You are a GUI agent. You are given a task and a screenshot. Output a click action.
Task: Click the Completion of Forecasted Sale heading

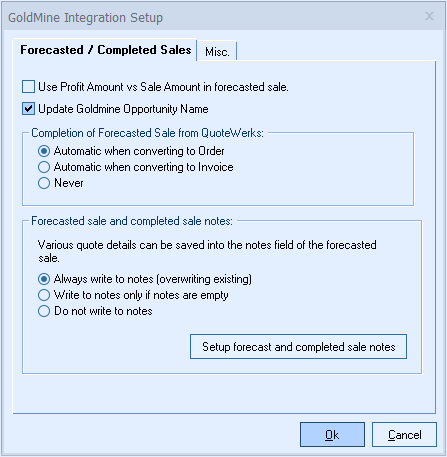[x=147, y=133]
